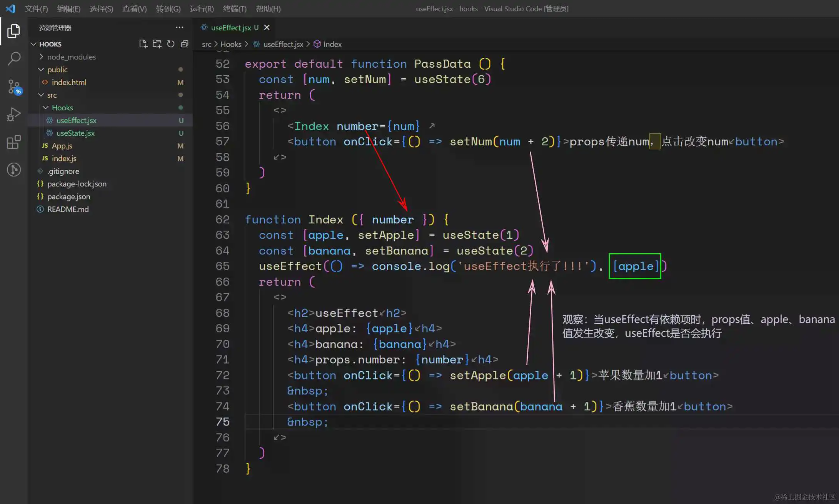Viewport: 839px width, 504px height.
Task: Open the Extensions view
Action: (x=14, y=142)
